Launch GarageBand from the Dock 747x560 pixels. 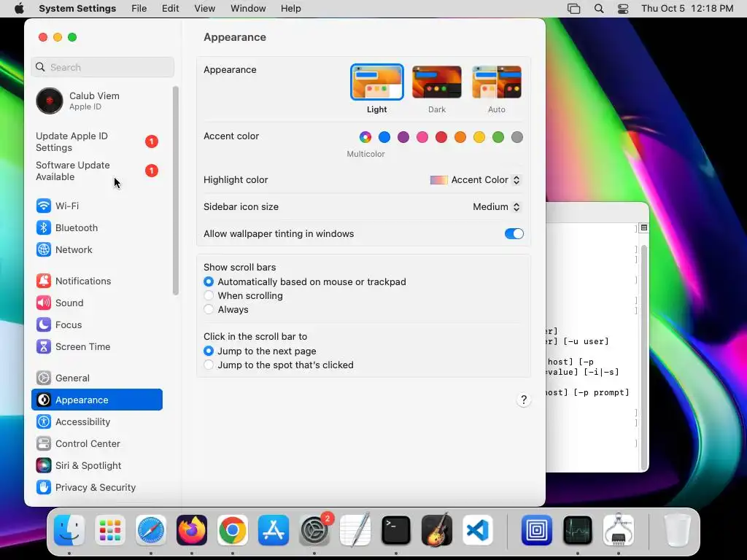pos(437,530)
